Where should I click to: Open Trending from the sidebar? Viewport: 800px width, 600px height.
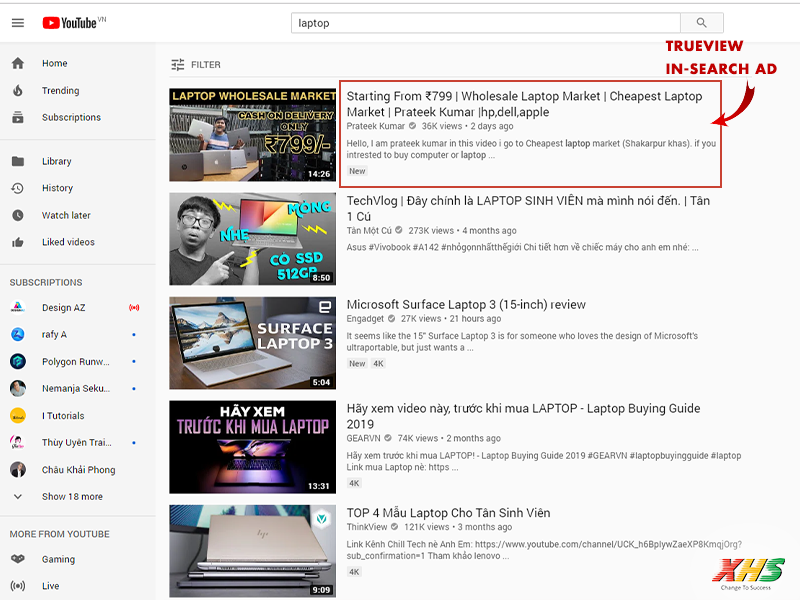pos(60,90)
